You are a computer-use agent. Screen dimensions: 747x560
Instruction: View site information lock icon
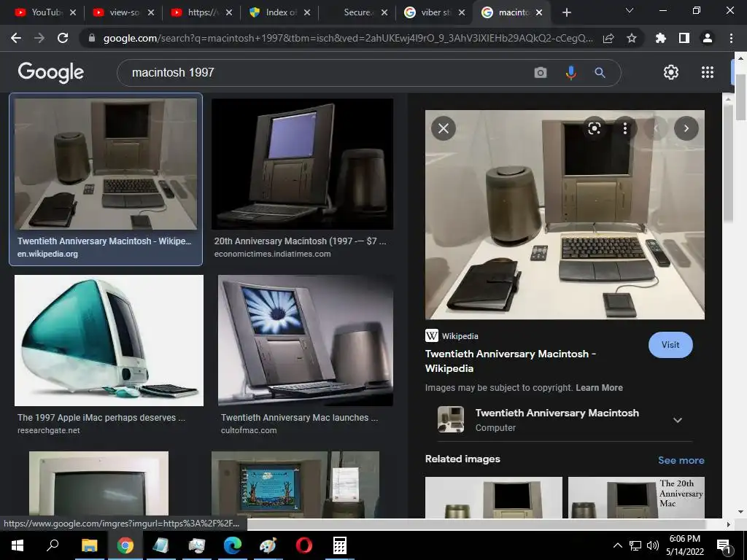tap(92, 39)
